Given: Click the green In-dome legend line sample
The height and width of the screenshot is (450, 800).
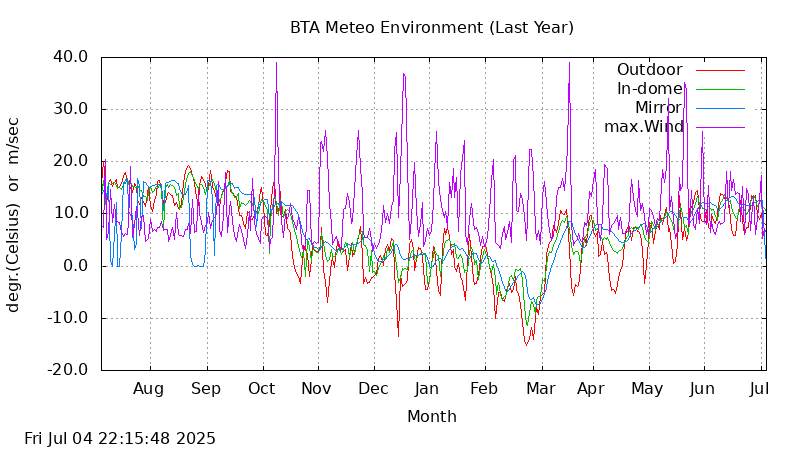Looking at the screenshot, I should [720, 89].
